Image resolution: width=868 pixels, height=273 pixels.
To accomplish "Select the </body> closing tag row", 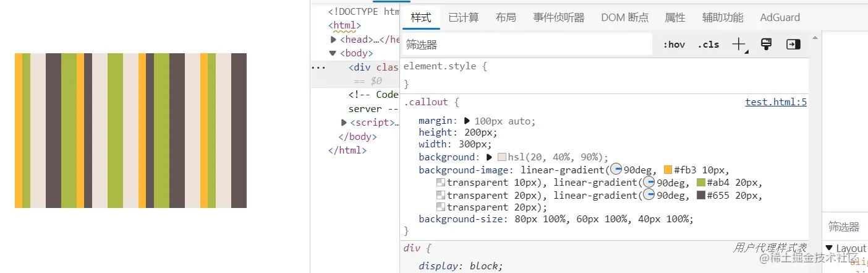I will click(358, 137).
